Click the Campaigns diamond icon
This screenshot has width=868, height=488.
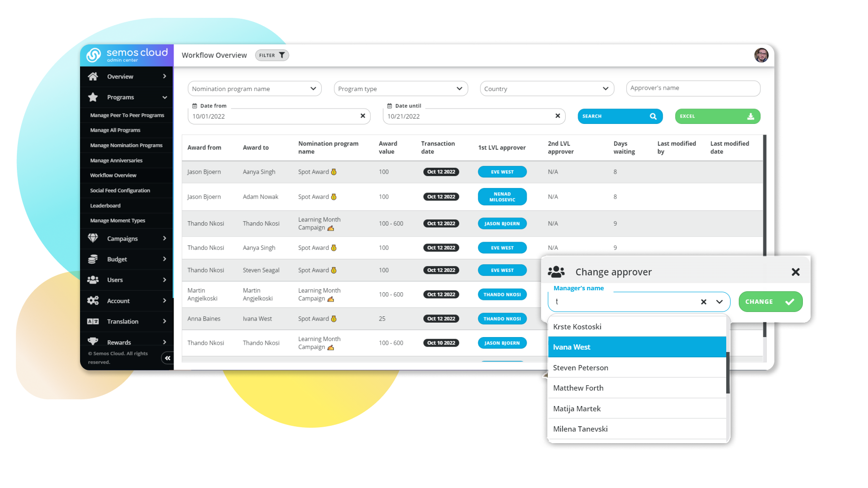(x=93, y=238)
